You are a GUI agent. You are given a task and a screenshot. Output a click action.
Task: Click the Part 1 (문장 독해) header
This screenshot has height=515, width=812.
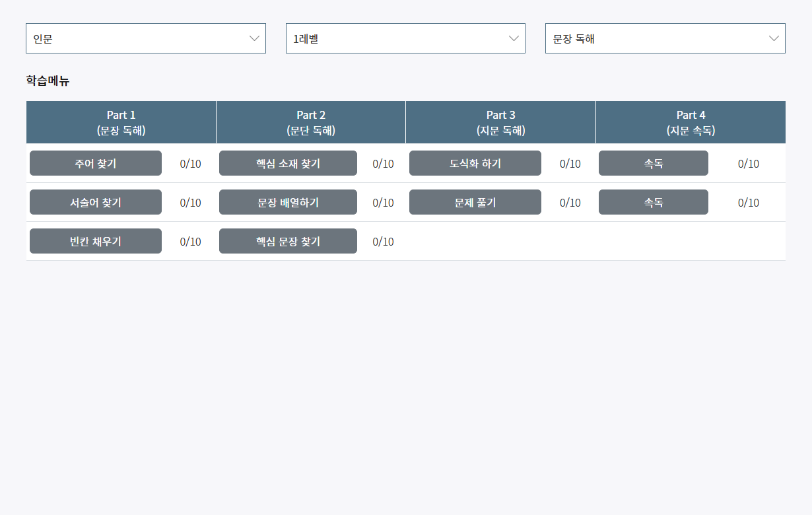click(121, 122)
